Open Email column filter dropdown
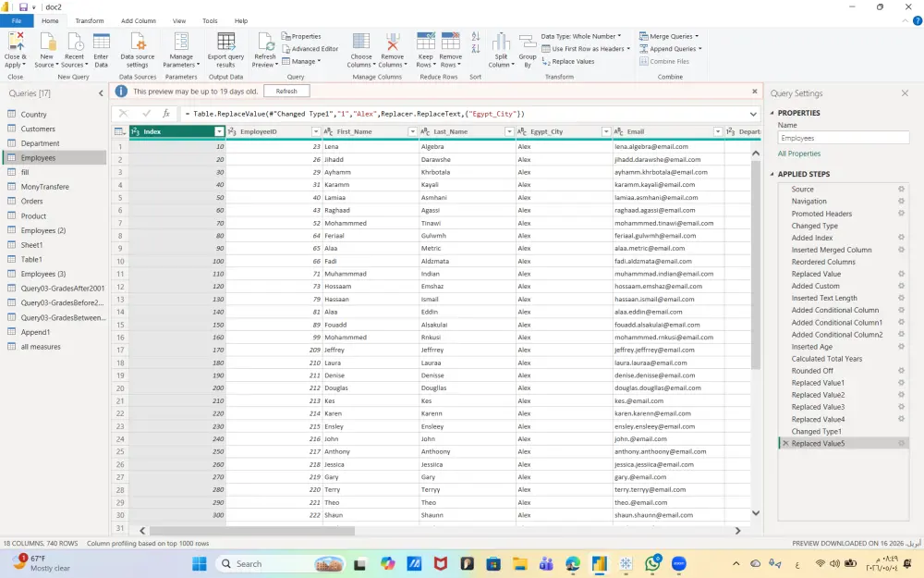 click(718, 131)
